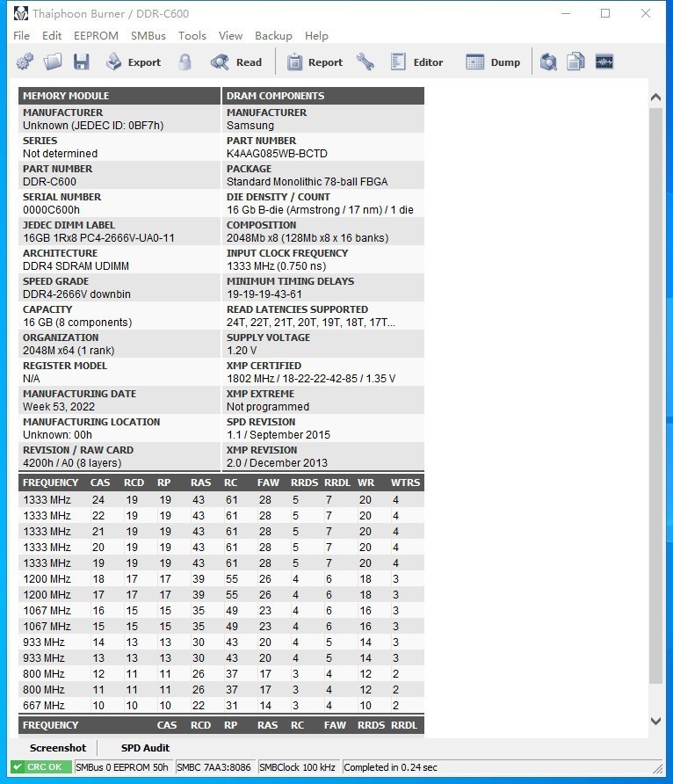Click the CRC OK status indicator
The height and width of the screenshot is (784, 673).
point(41,767)
